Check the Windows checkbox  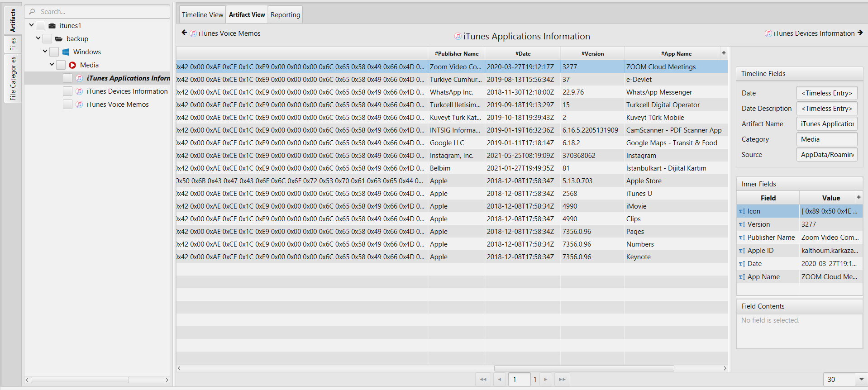(x=54, y=52)
